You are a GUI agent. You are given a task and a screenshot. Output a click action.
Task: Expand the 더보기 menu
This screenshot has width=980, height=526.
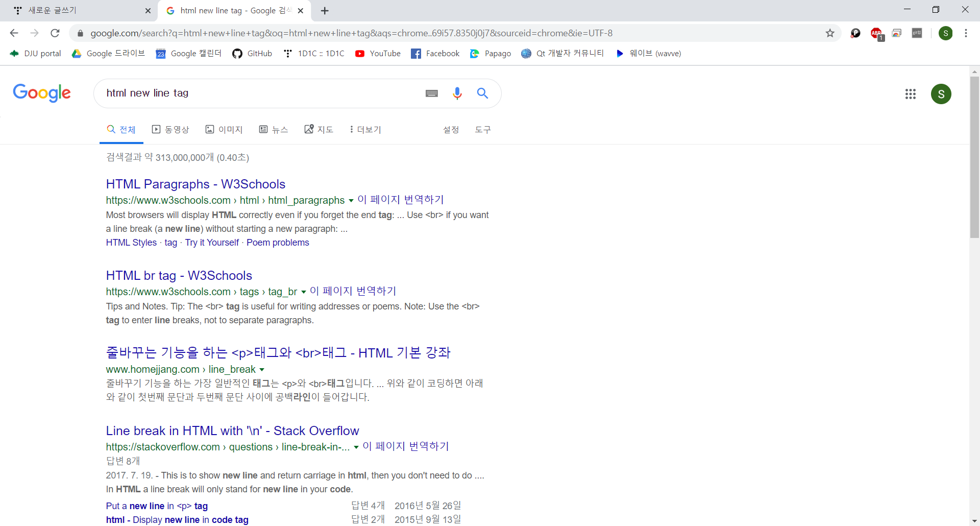(365, 130)
